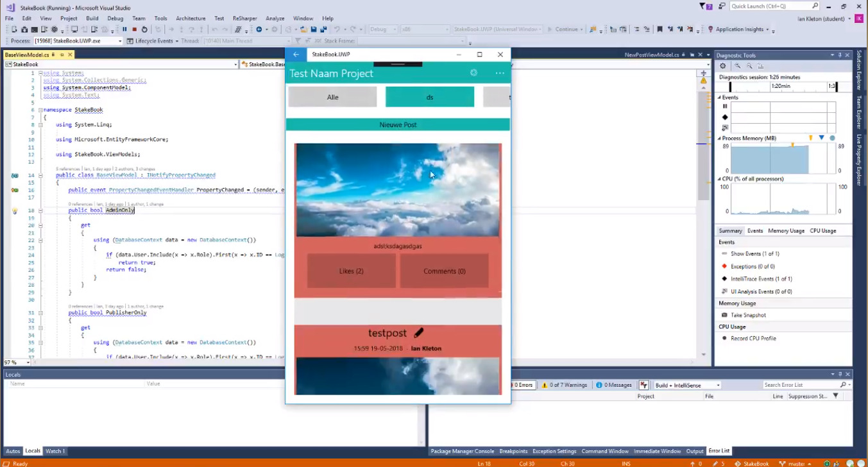Viewport: 868px width, 467px height.
Task: Click the Likes (2) button
Action: point(352,271)
